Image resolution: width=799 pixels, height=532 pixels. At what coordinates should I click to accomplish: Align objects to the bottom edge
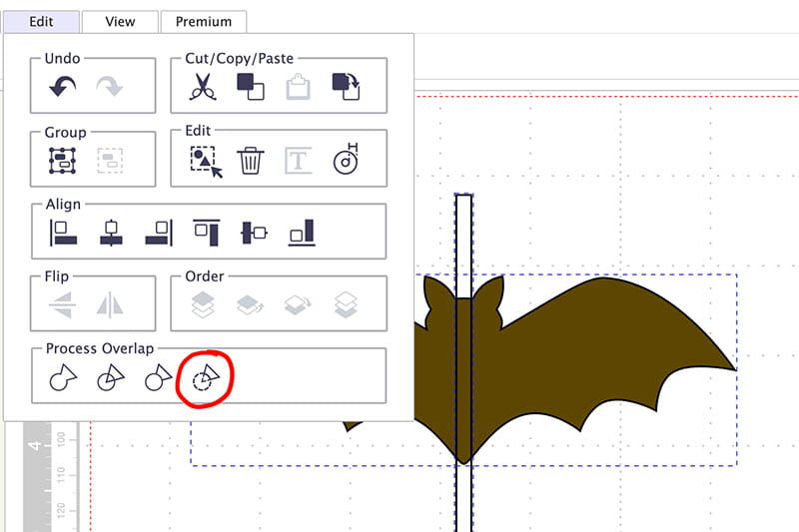(301, 233)
